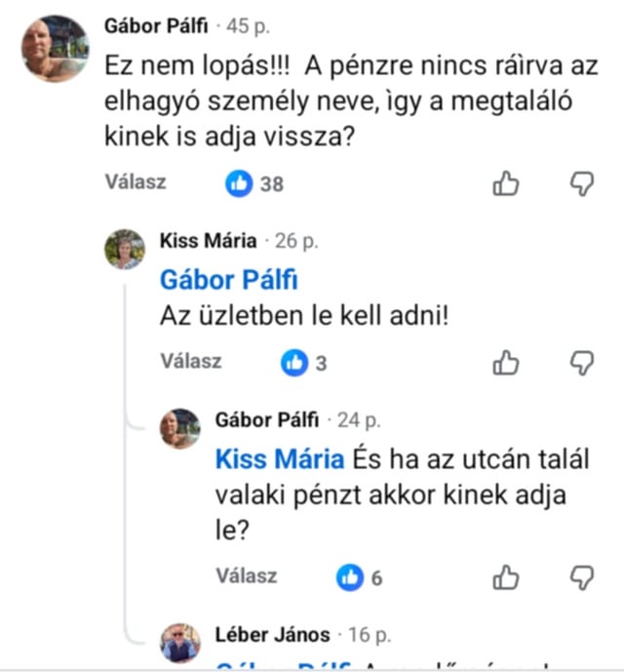Like Gábor Pálfi's top comment with thumbs up
The width and height of the screenshot is (624, 672).
pos(506,183)
